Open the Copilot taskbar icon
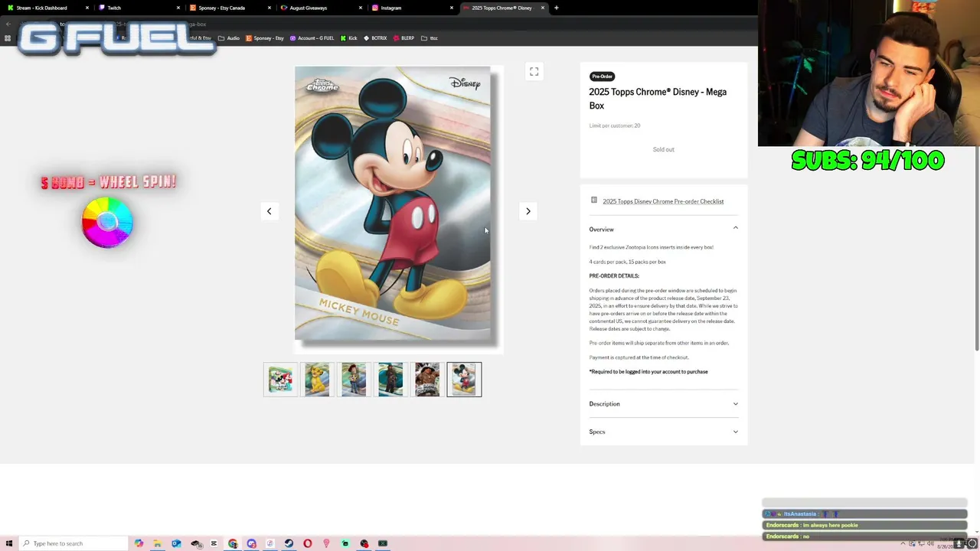 (x=139, y=543)
